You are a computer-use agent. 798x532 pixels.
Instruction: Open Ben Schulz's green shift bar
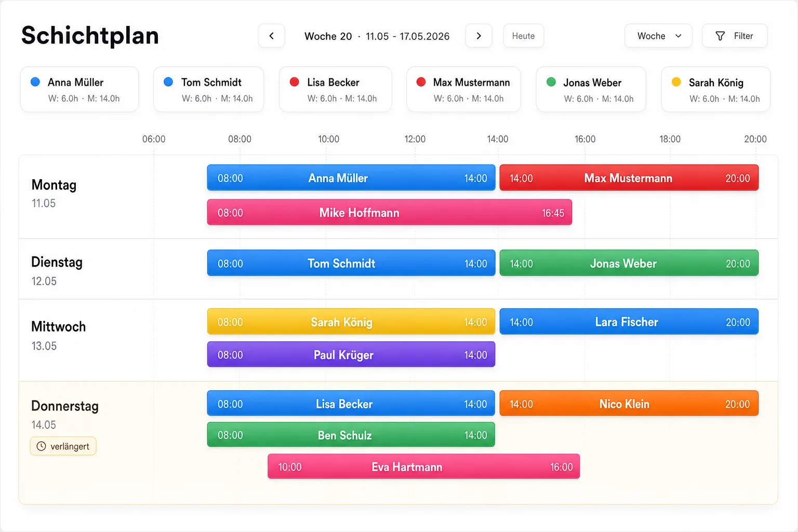pyautogui.click(x=351, y=434)
